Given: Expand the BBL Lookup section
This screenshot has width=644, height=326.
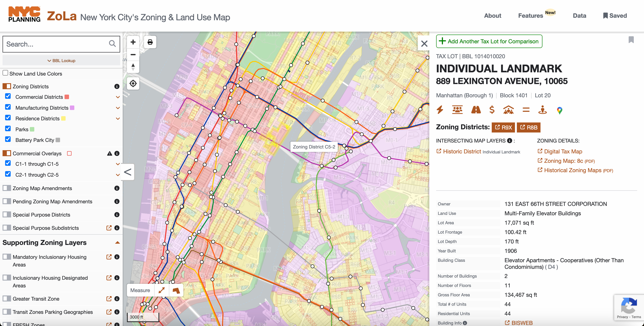Looking at the screenshot, I should point(61,61).
